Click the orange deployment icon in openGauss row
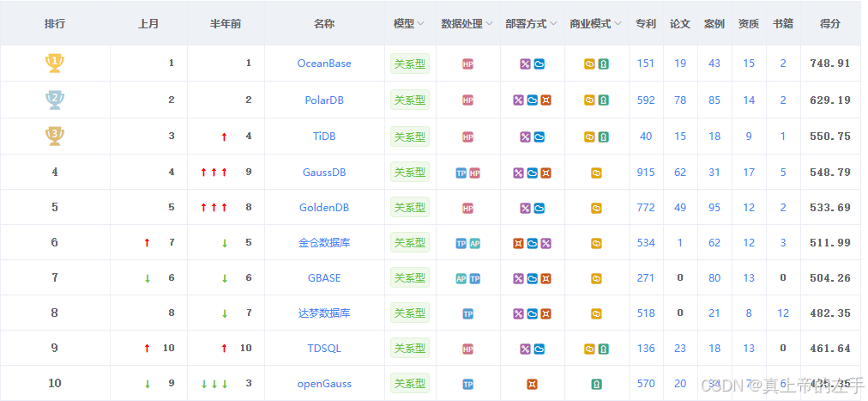Image resolution: width=868 pixels, height=401 pixels. tap(532, 385)
